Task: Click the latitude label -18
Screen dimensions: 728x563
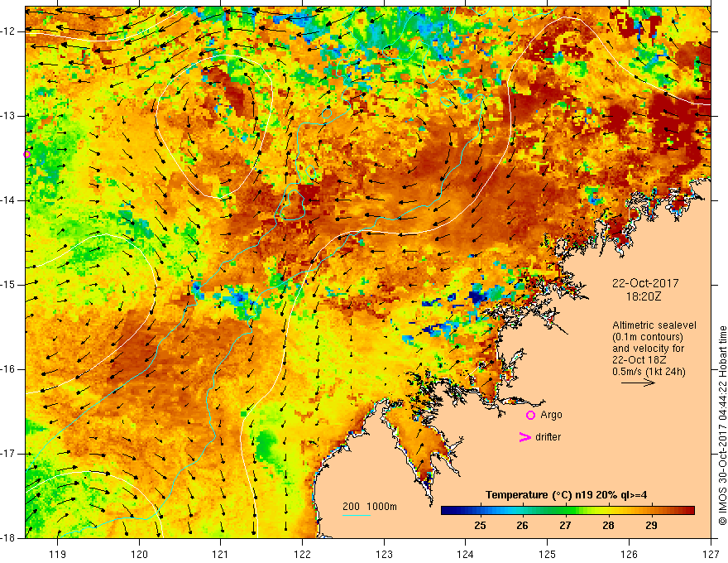Action: click(x=9, y=538)
